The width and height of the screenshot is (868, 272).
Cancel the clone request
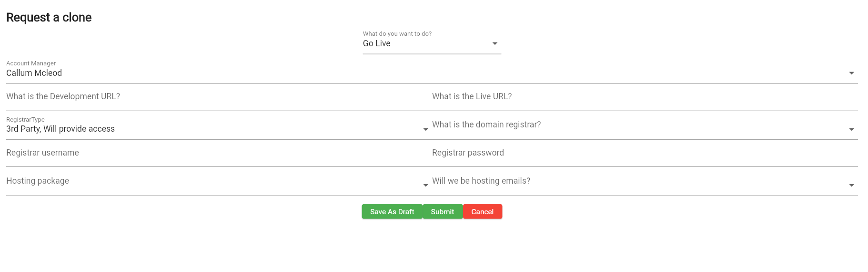click(x=482, y=212)
